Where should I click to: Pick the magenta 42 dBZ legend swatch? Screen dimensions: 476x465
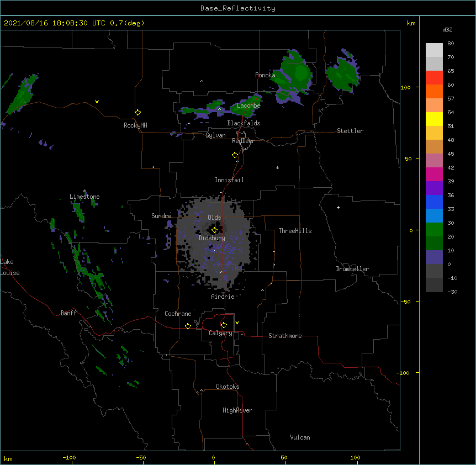tap(434, 174)
